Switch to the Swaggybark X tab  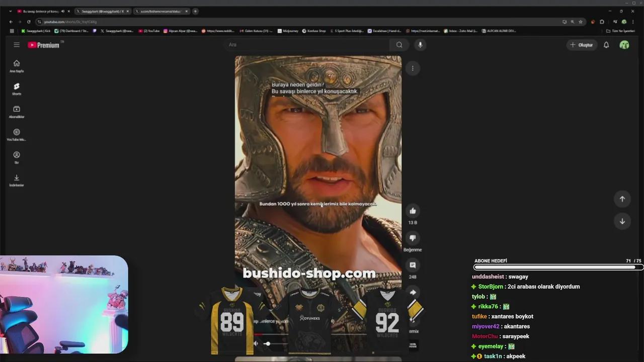click(103, 11)
